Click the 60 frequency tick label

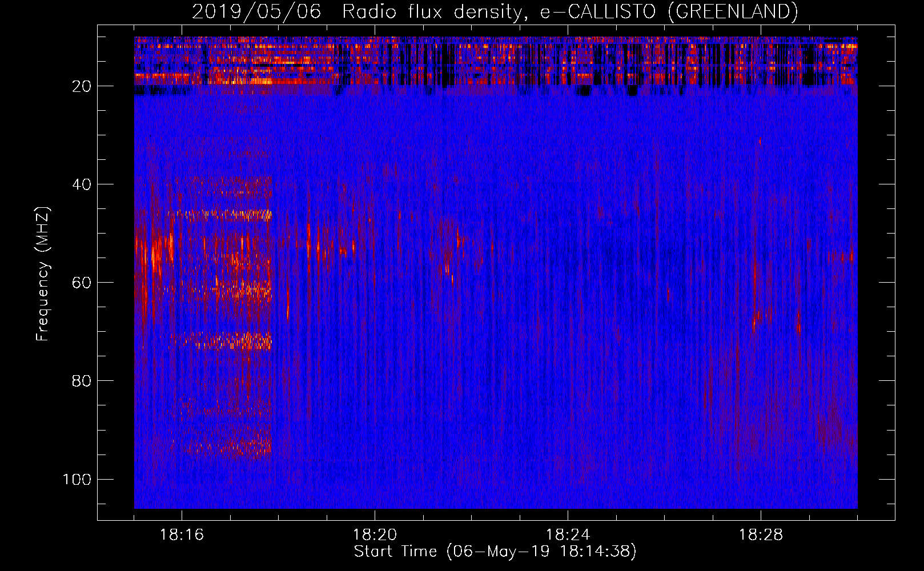point(82,283)
